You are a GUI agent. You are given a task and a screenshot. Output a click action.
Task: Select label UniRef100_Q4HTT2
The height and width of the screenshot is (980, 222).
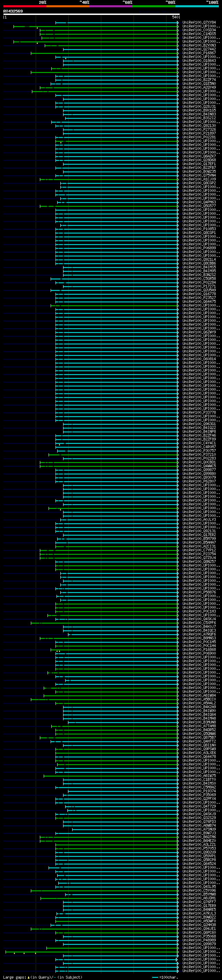199,741
